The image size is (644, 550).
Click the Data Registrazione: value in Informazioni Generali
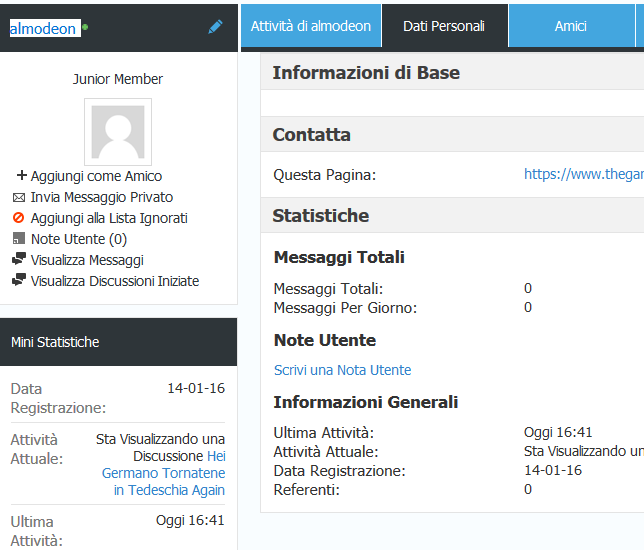[553, 470]
